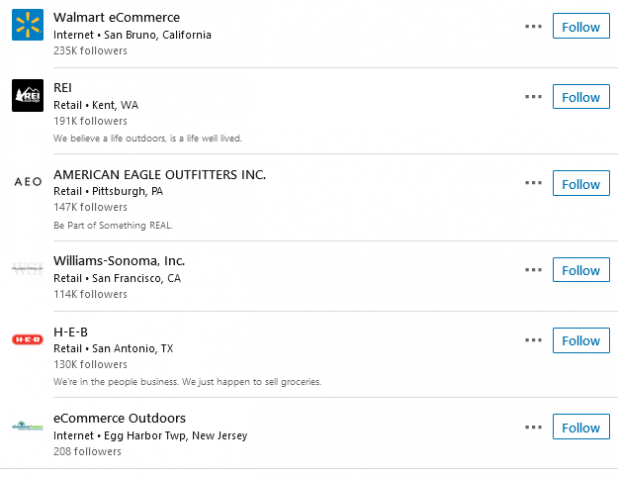Screen dimensions: 618x477
Task: Open more options for Walmart eCommerce
Action: pos(533,26)
